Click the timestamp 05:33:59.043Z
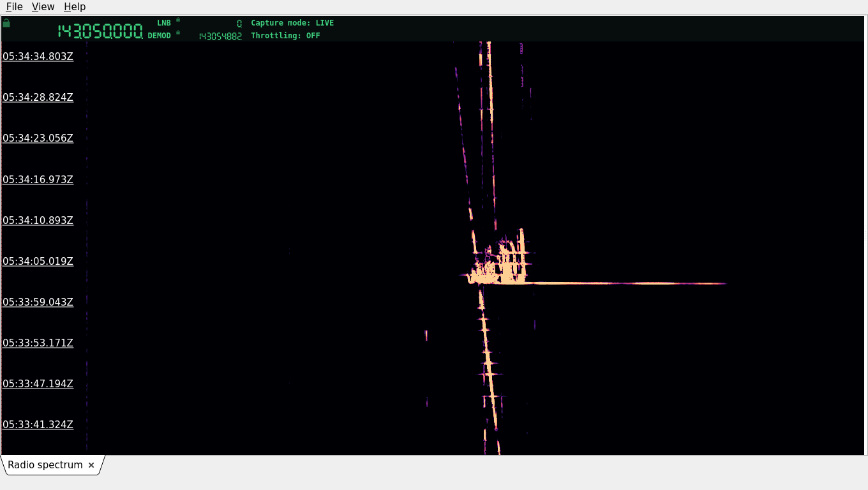This screenshot has width=868, height=490. (x=38, y=302)
